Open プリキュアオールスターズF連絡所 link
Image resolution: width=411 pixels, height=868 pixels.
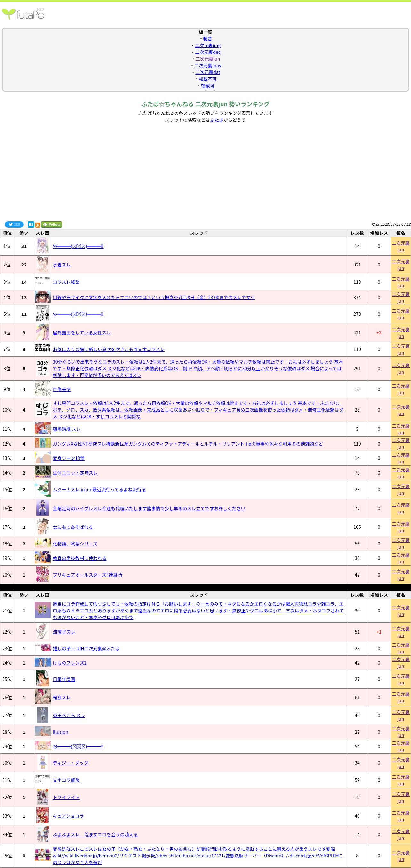pyautogui.click(x=87, y=575)
